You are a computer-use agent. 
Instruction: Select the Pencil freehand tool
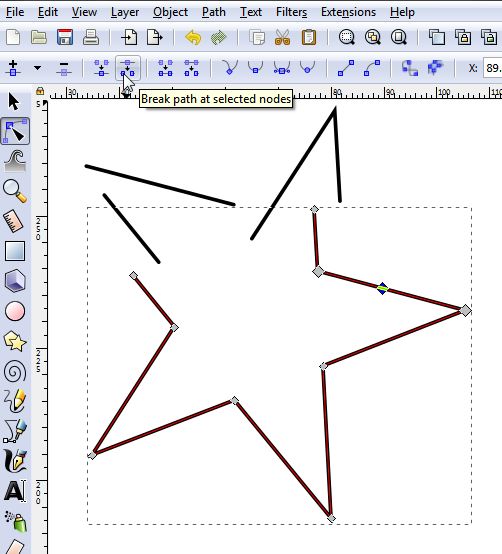(15, 401)
